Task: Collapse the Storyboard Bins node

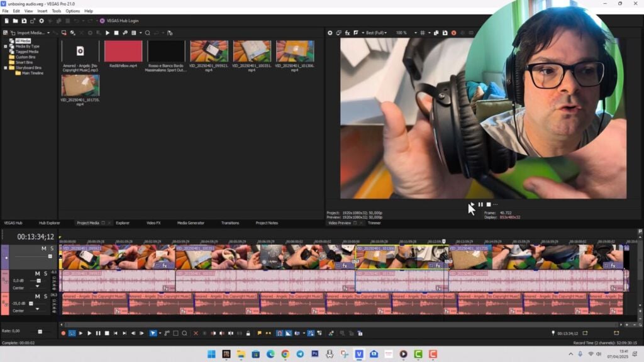Action: click(x=5, y=68)
